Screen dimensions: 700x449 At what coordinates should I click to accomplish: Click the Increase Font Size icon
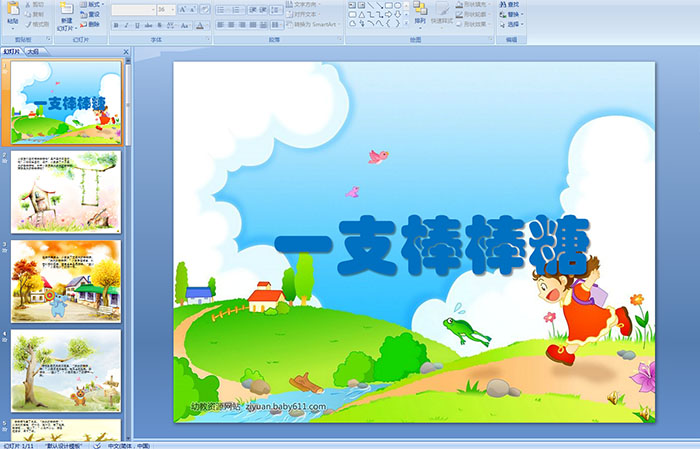pyautogui.click(x=181, y=9)
